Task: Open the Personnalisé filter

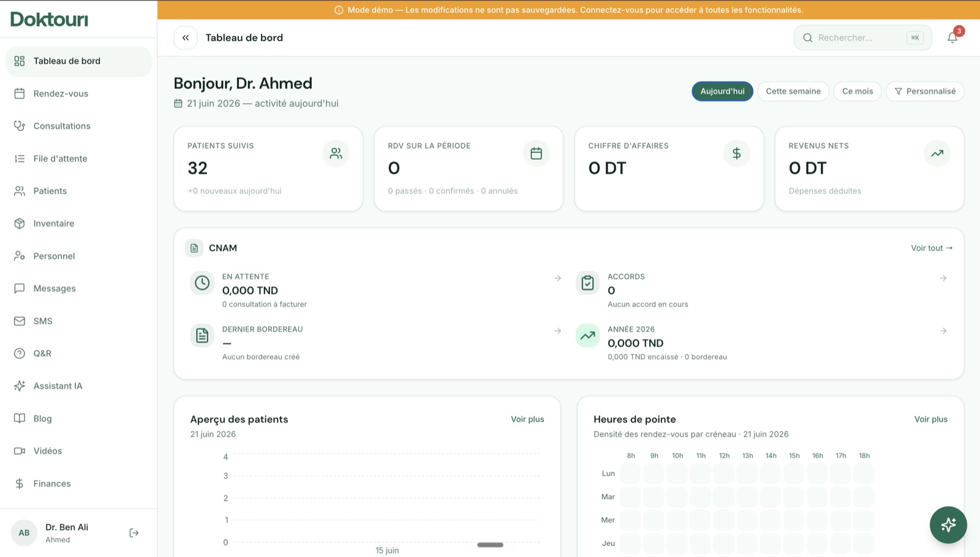Action: point(925,91)
